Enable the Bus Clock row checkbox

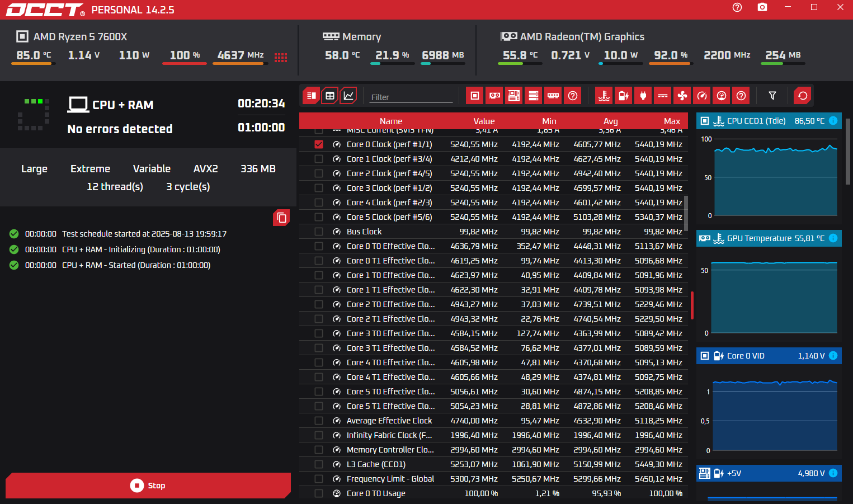coord(319,232)
